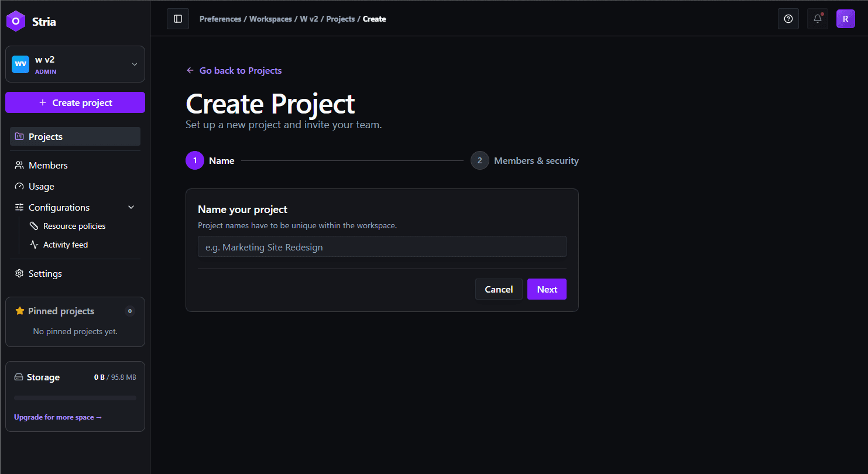Click the Create project button
Viewport: 868px width, 474px height.
(75, 102)
